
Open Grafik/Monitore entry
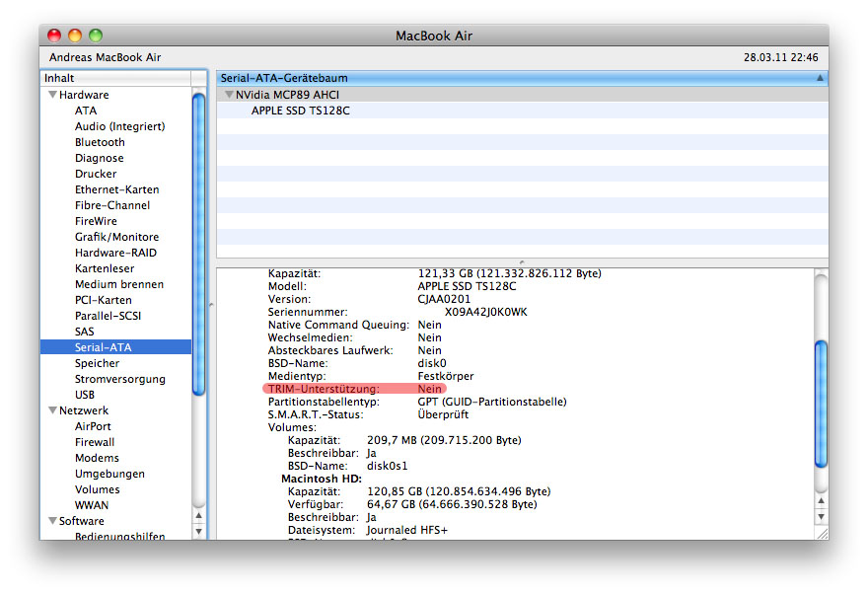116,237
